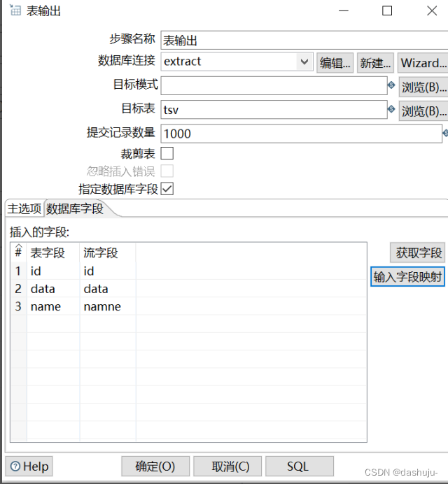The height and width of the screenshot is (484, 448).
Task: Select stream field cell namne in row 3
Action: click(x=108, y=306)
